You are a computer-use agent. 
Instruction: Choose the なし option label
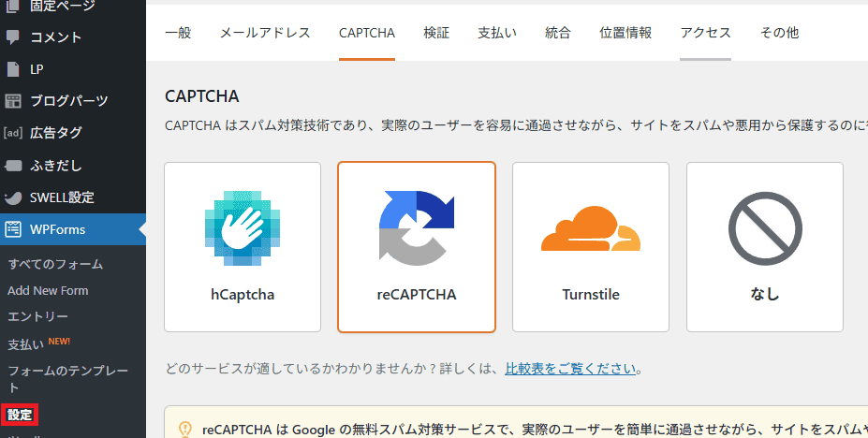765,294
